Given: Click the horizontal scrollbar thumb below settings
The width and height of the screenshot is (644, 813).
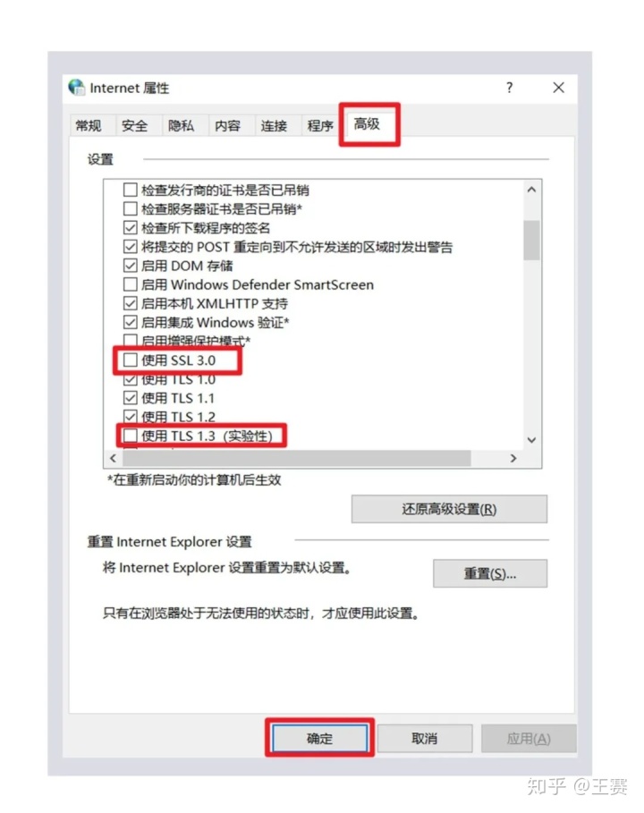Looking at the screenshot, I should 297,458.
